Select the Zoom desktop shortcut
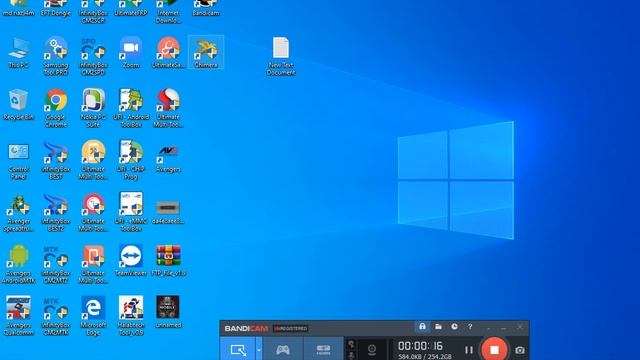This screenshot has width=640, height=360. [x=131, y=52]
